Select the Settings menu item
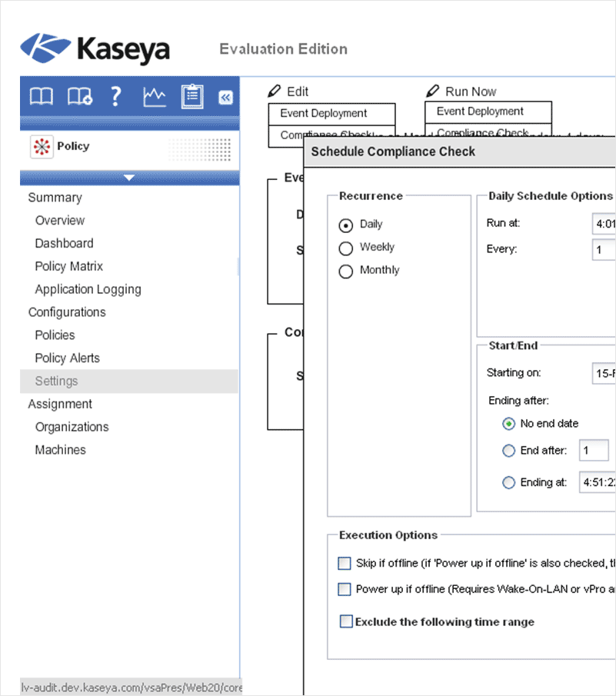 click(x=129, y=381)
